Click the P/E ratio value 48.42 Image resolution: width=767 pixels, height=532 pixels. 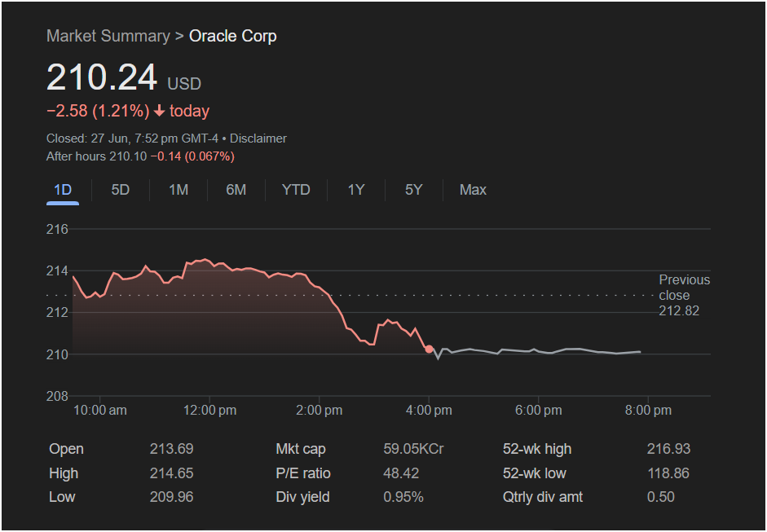pos(401,473)
